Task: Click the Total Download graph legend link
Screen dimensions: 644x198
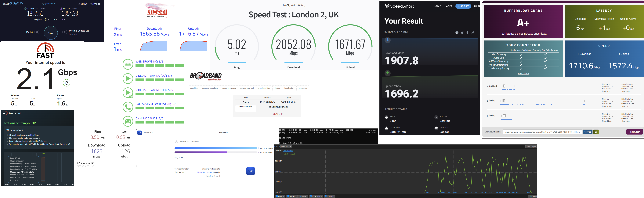Action: 289,154
